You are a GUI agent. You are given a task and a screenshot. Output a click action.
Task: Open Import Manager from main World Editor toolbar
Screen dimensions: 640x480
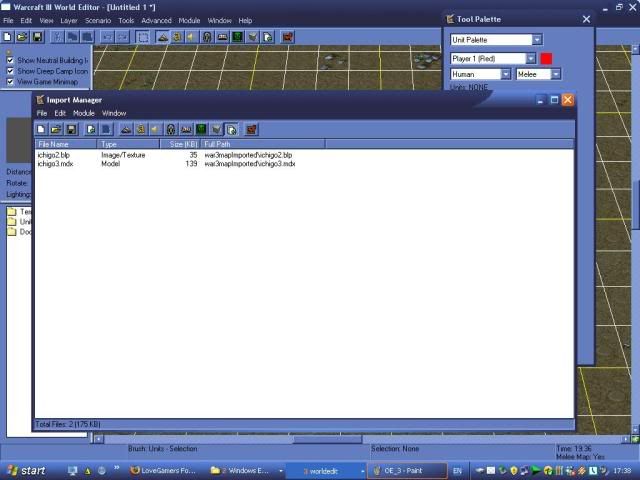tap(268, 37)
